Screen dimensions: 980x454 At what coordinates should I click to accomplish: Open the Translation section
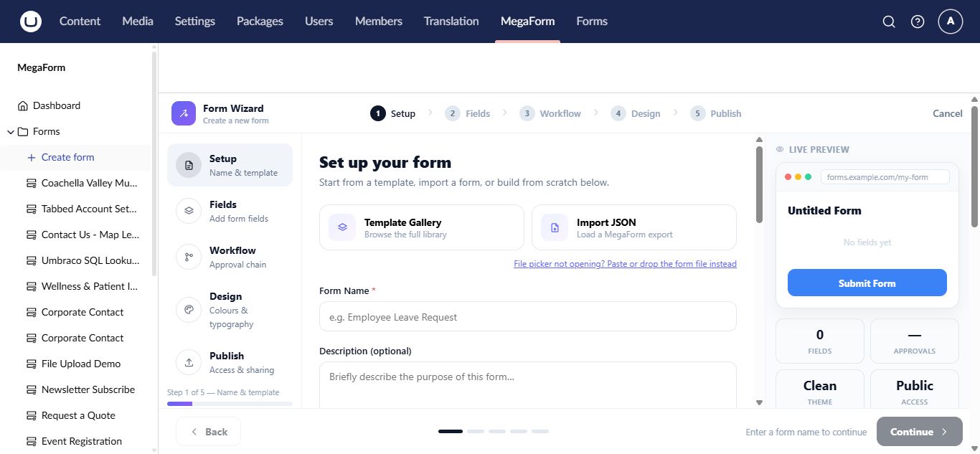click(451, 22)
